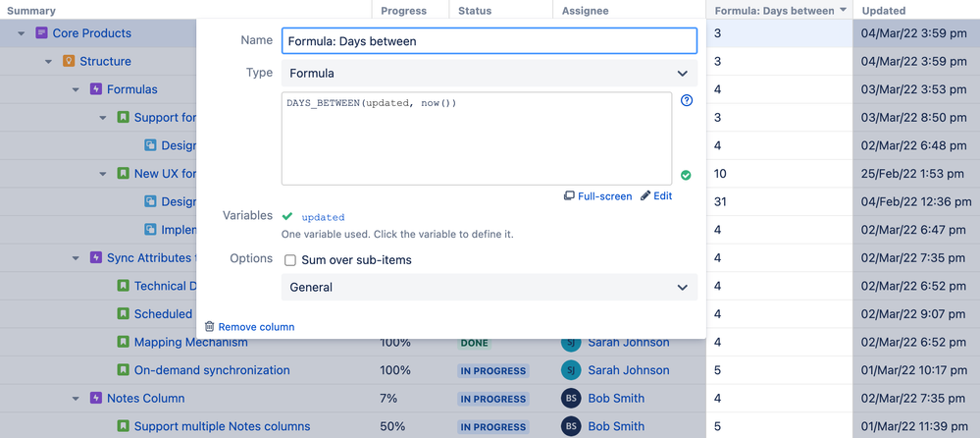980x438 pixels.
Task: Click the subtask icon beside Implem
Action: pyautogui.click(x=150, y=230)
